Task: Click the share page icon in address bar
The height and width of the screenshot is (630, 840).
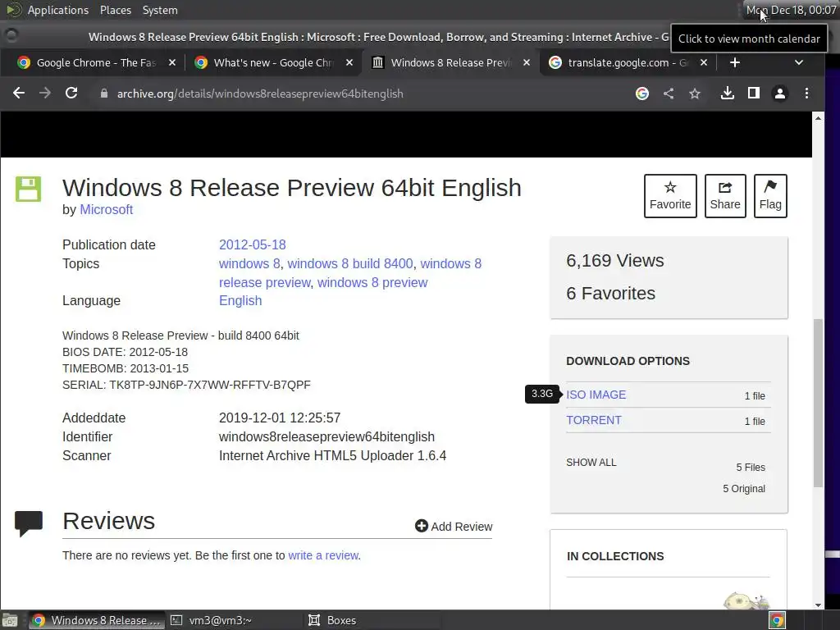Action: [669, 94]
